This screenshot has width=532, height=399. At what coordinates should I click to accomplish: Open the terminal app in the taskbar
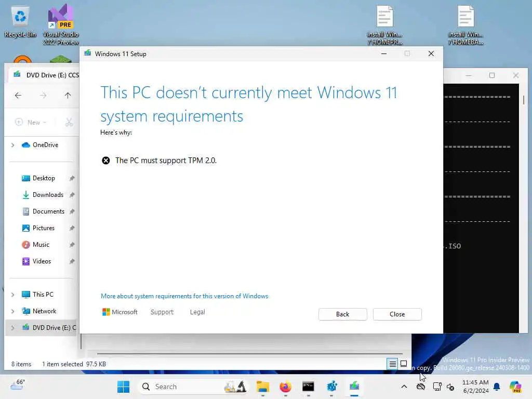309,387
